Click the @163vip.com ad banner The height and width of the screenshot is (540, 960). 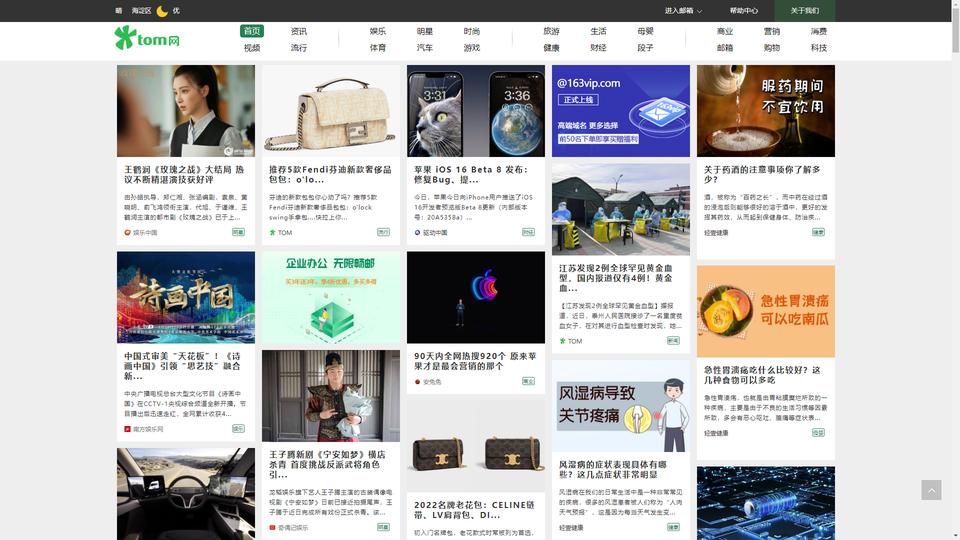[621, 111]
